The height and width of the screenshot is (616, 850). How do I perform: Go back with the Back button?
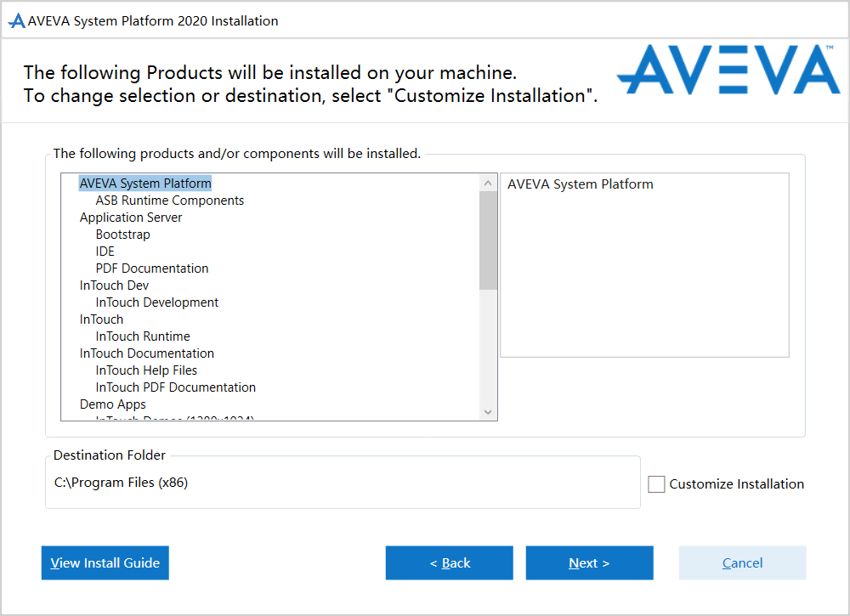(449, 563)
